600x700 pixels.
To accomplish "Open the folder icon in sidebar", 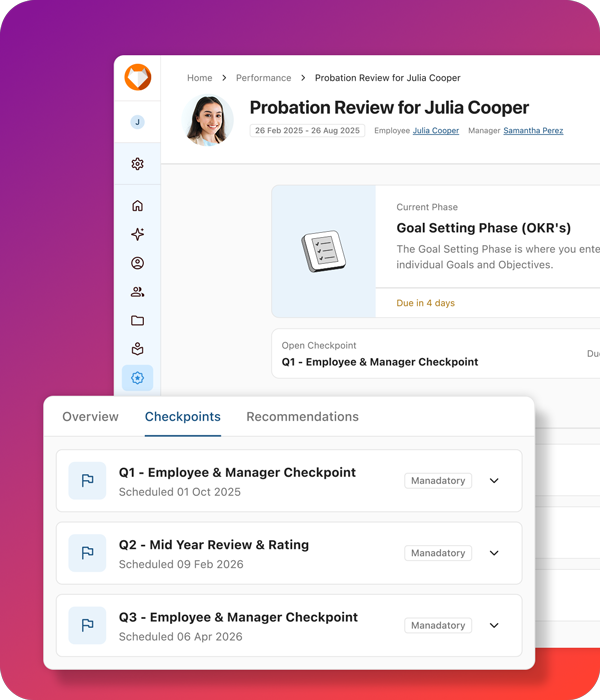I will 137,321.
